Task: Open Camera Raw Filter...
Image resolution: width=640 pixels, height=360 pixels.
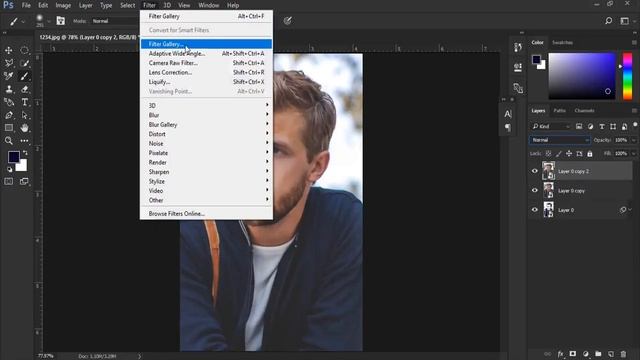Action: pos(207,63)
